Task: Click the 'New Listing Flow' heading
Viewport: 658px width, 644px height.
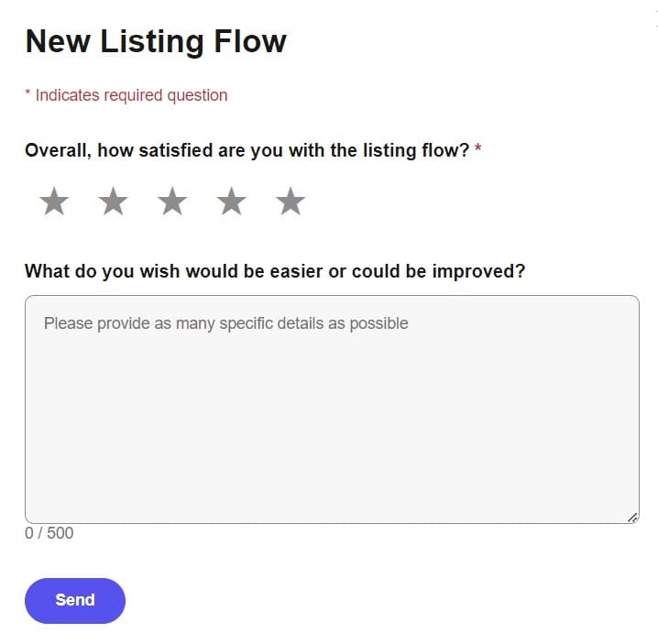Action: tap(156, 41)
